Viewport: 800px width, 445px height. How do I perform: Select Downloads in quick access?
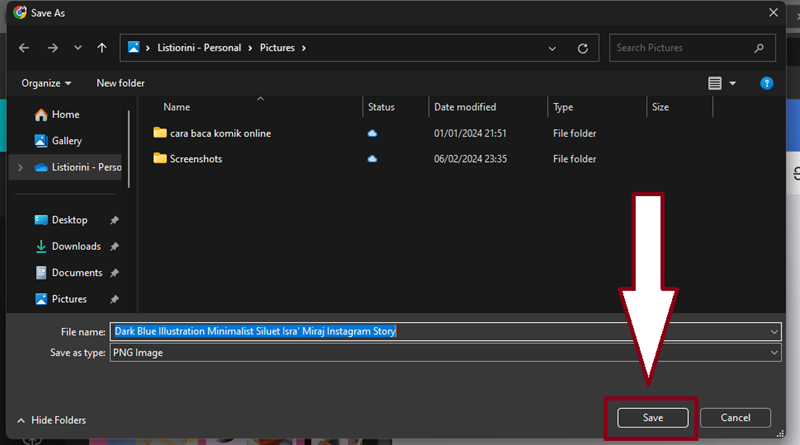[76, 246]
